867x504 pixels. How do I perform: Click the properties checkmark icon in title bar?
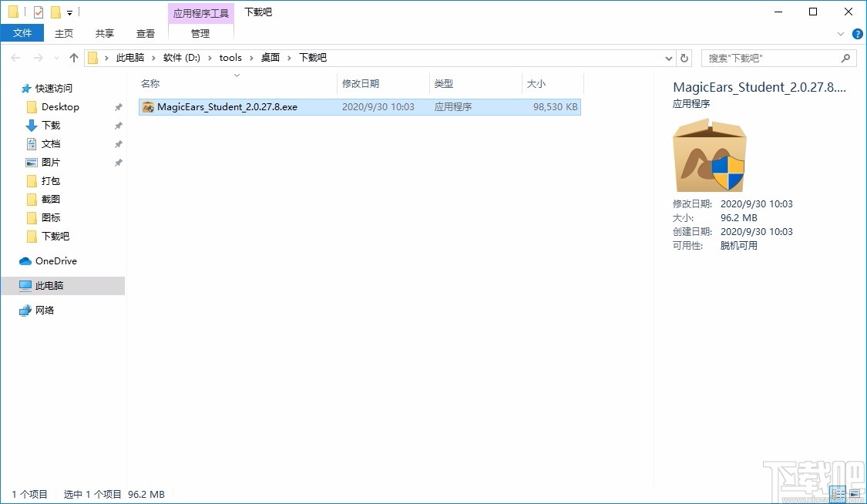point(39,12)
